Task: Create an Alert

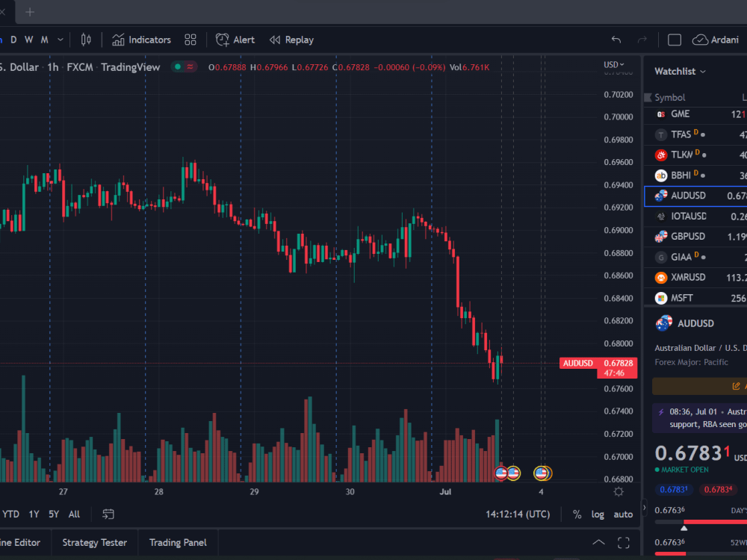Action: (235, 40)
